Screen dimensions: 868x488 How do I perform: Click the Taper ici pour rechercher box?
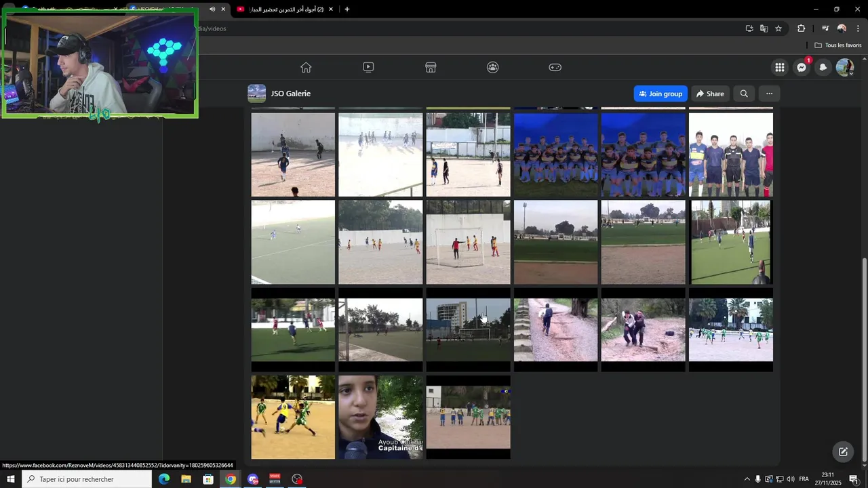coord(87,479)
